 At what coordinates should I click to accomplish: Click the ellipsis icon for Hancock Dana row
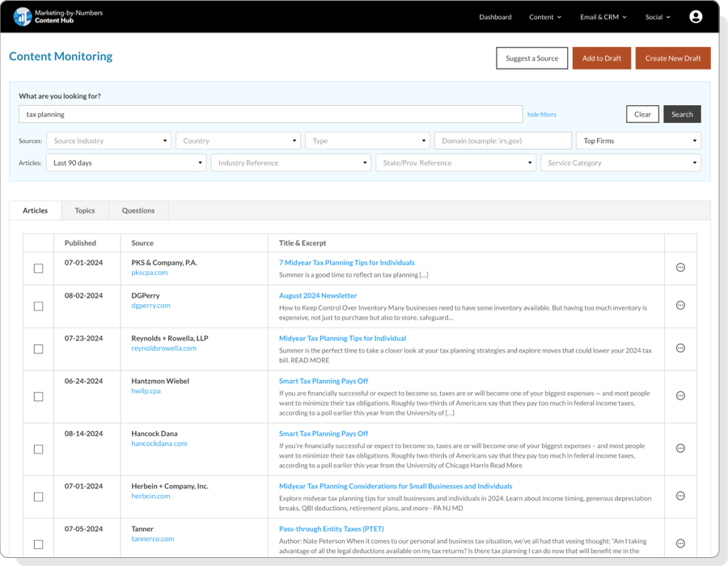pyautogui.click(x=680, y=449)
